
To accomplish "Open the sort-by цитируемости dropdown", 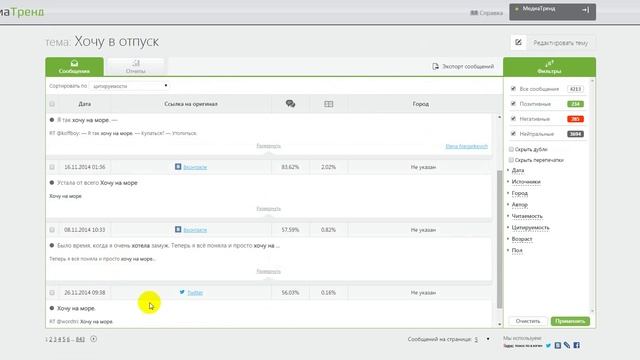I will 130,86.
